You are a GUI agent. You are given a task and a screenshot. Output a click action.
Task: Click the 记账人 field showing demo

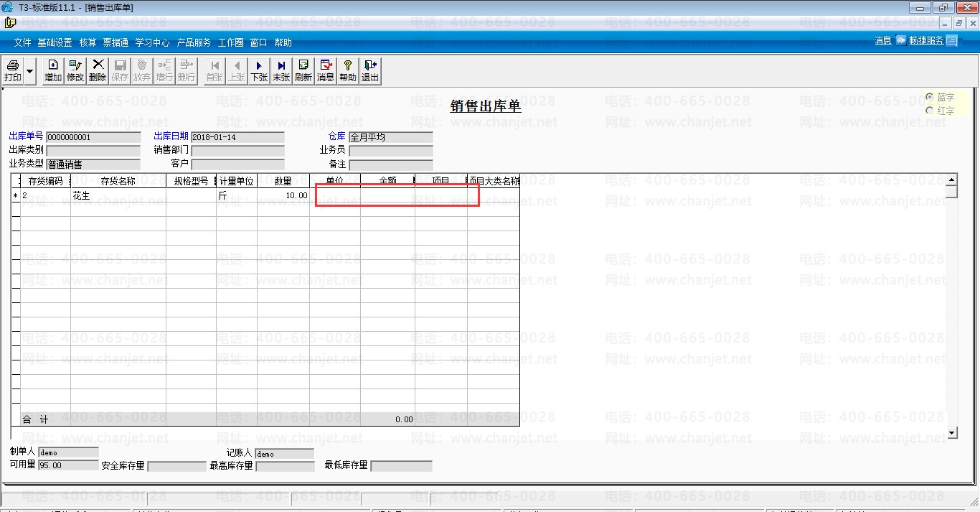pyautogui.click(x=284, y=453)
